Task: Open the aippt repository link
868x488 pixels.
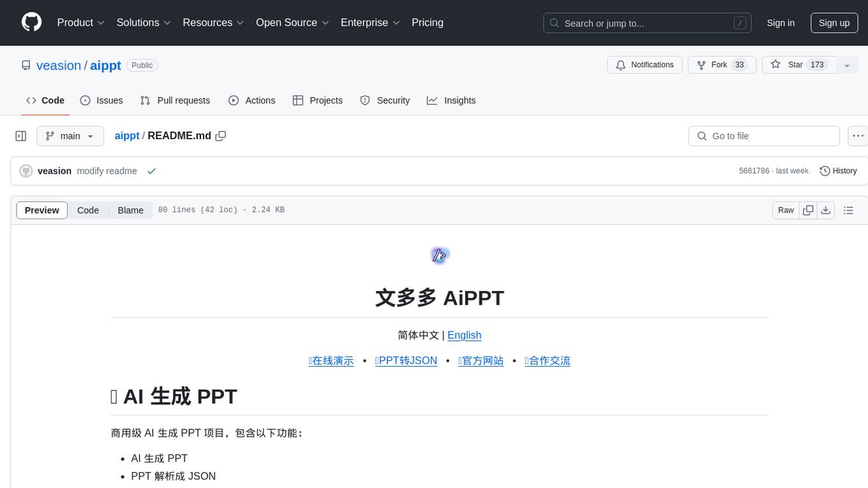Action: click(105, 65)
